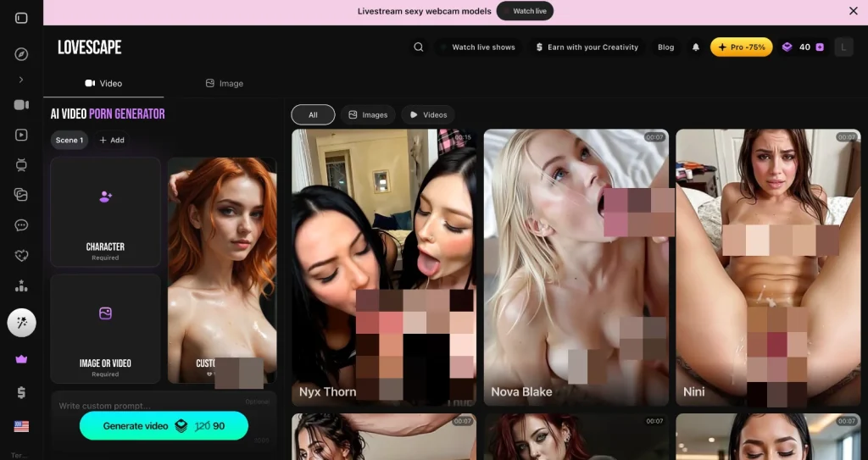Open the purple crown icon in sidebar

click(x=21, y=359)
